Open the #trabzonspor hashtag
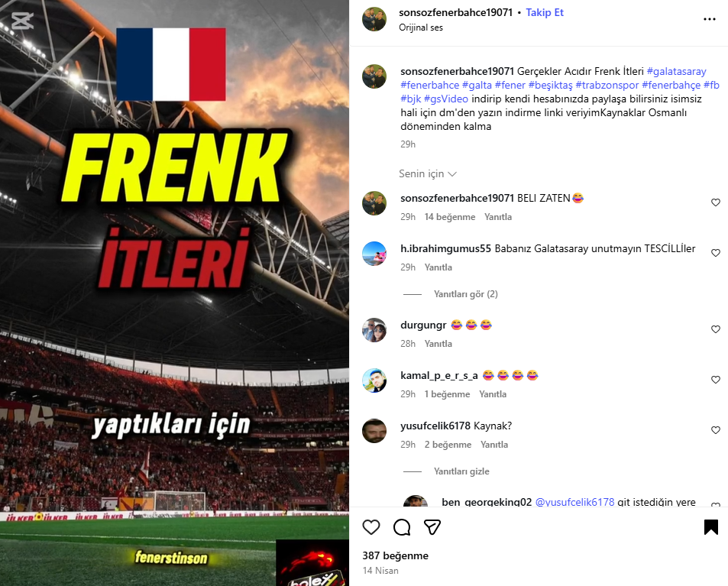The width and height of the screenshot is (728, 586). pos(607,85)
